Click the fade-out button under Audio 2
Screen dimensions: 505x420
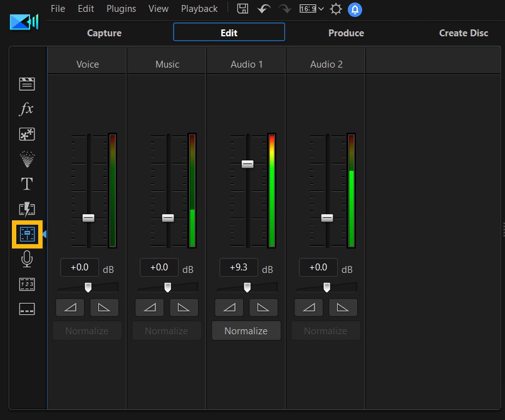tap(343, 307)
